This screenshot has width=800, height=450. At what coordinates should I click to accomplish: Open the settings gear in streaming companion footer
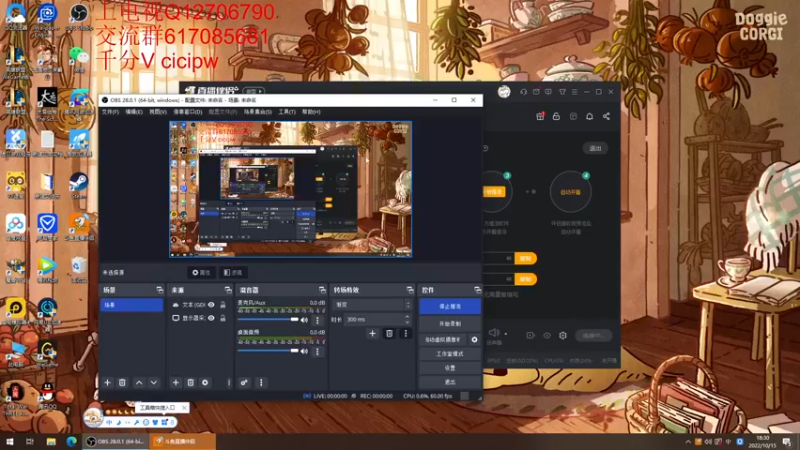(563, 335)
